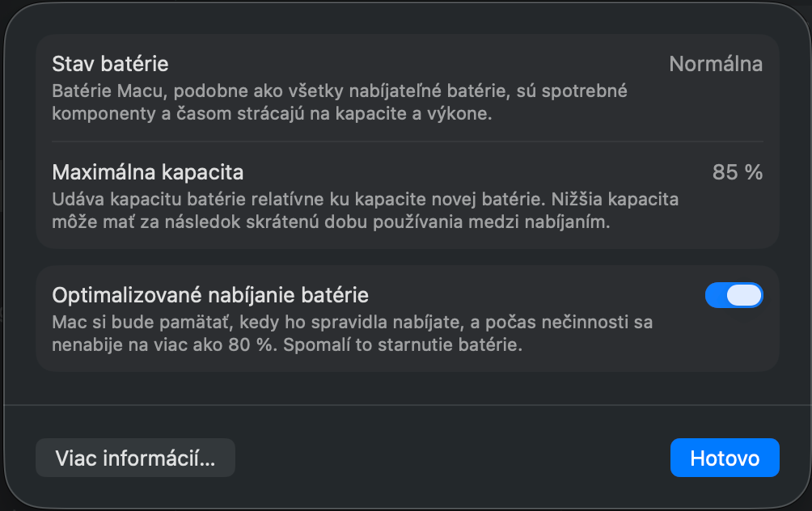Click the horizontal separator above the Hotovo button
The width and height of the screenshot is (812, 511).
pyautogui.click(x=407, y=404)
